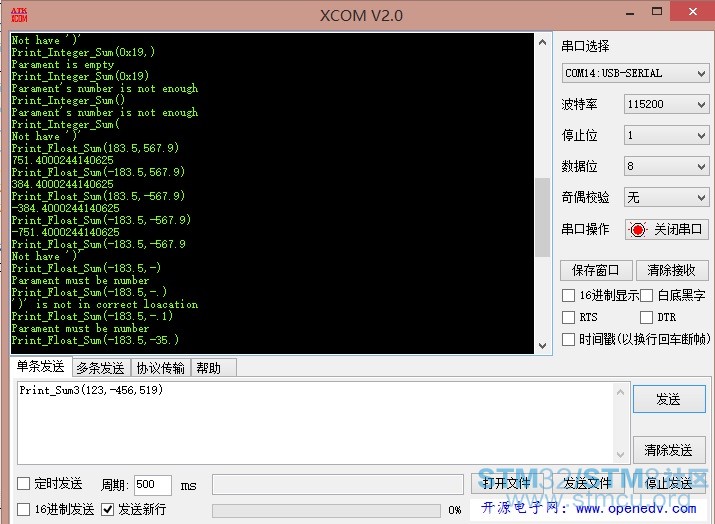Click the XCOM app icon in title bar
The height and width of the screenshot is (524, 715).
click(x=19, y=15)
